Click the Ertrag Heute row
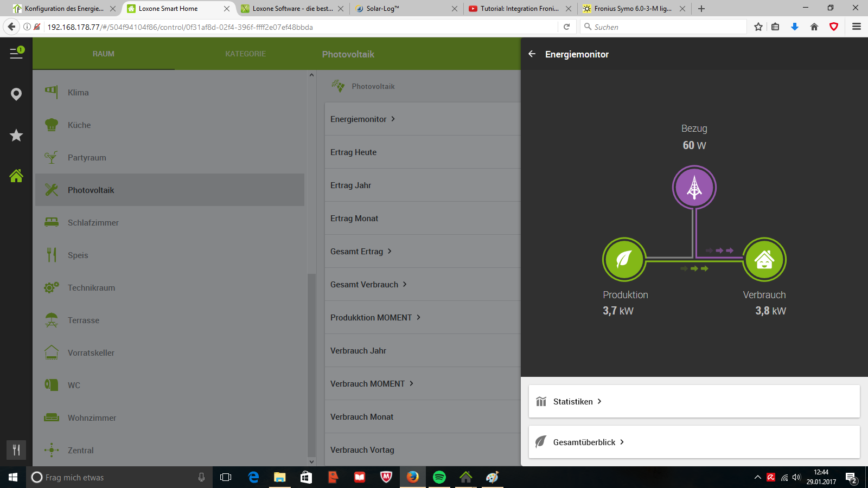Screen dimensions: 868x488 point(423,152)
